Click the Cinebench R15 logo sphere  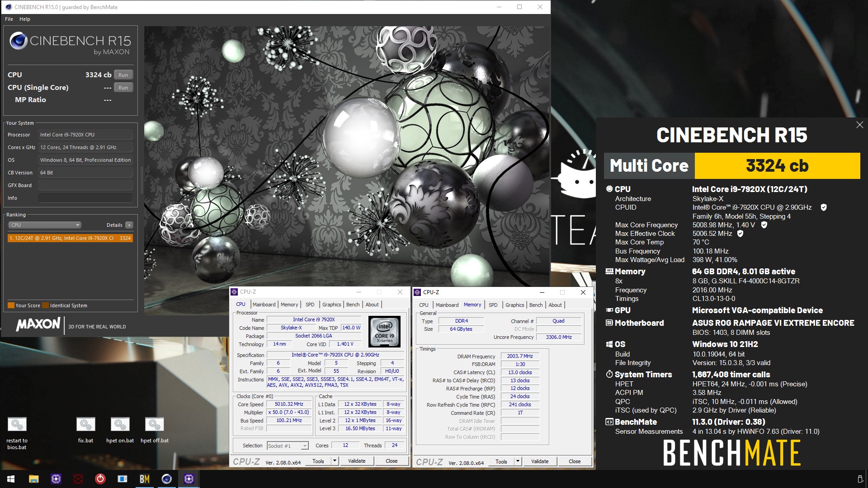tap(19, 41)
